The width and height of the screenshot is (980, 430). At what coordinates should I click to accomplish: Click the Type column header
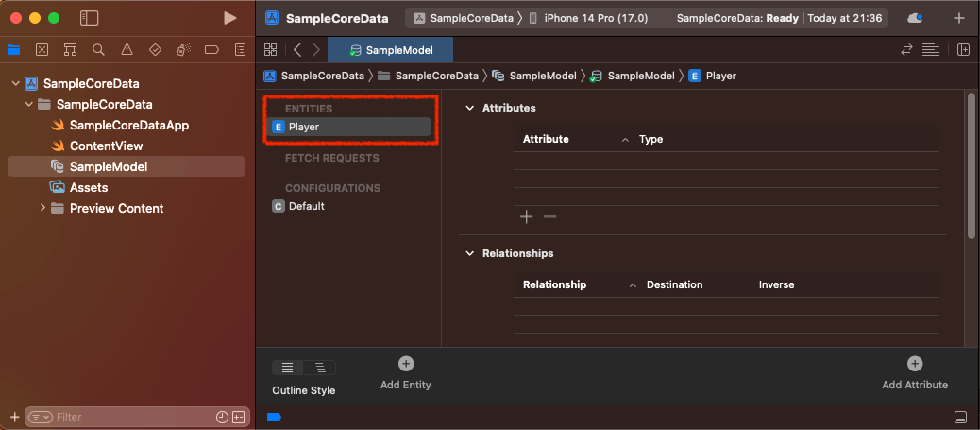coord(651,139)
